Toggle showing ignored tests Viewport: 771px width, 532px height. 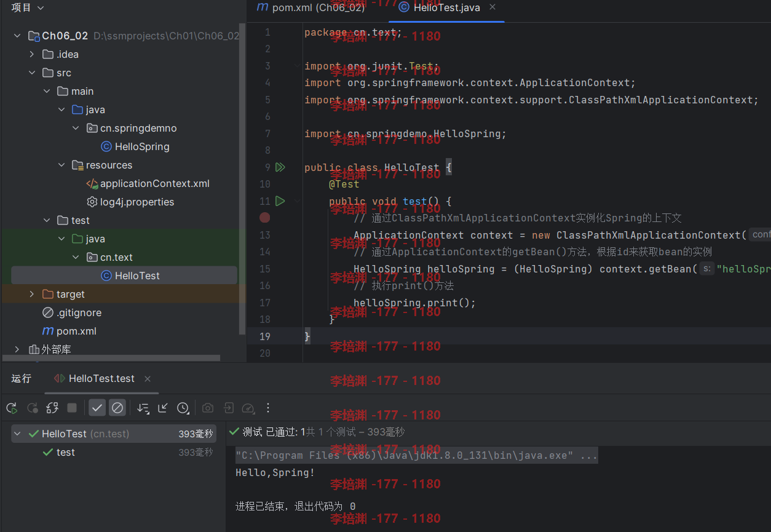pyautogui.click(x=117, y=408)
